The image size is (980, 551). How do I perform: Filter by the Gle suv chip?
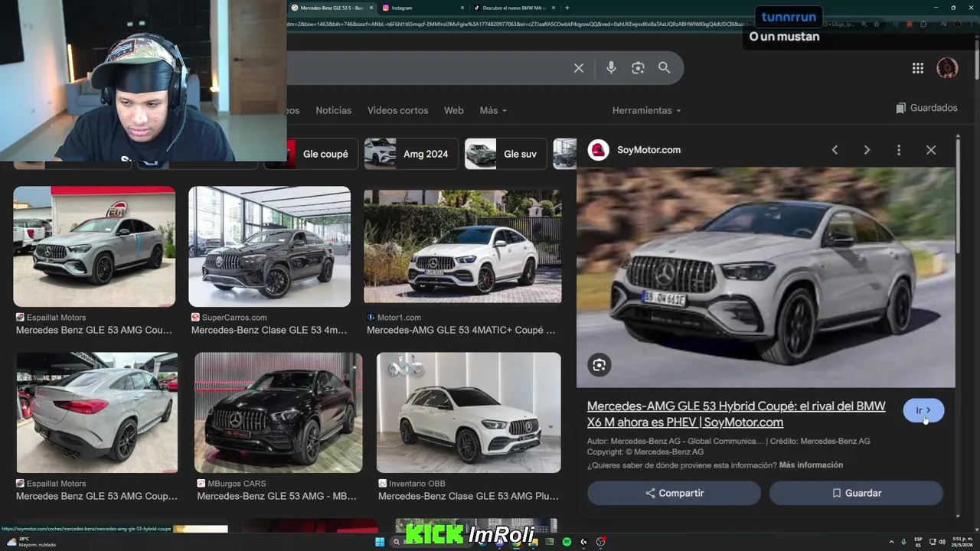tap(506, 154)
